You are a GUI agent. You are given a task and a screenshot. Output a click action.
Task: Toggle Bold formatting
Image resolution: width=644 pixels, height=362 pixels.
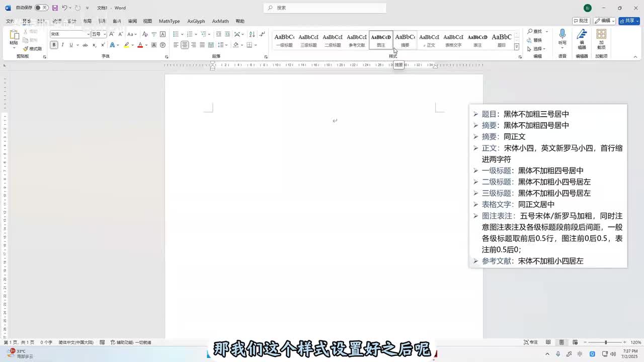(54, 45)
